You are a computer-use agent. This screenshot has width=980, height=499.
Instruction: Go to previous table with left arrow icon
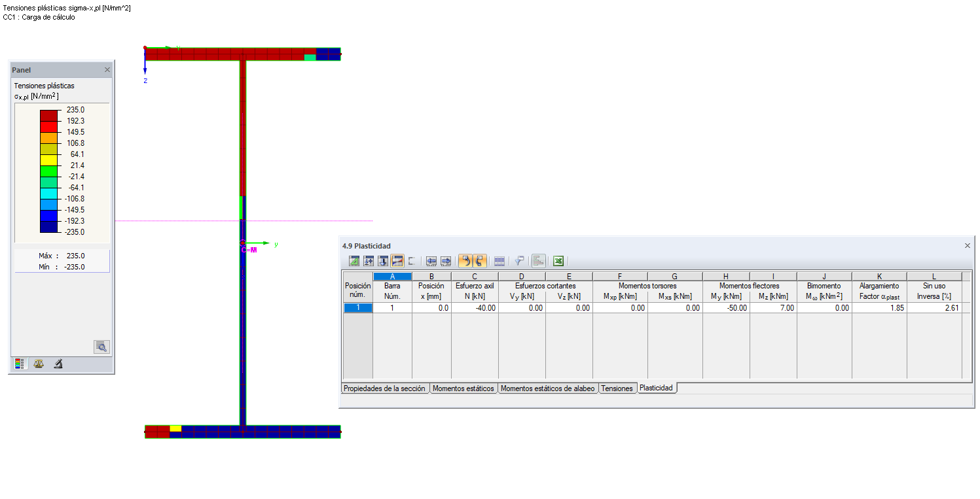pos(431,261)
